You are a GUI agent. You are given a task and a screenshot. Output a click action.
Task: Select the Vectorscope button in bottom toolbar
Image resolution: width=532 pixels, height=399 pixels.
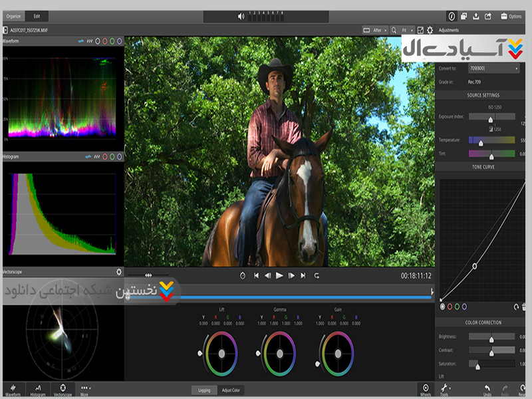click(63, 388)
